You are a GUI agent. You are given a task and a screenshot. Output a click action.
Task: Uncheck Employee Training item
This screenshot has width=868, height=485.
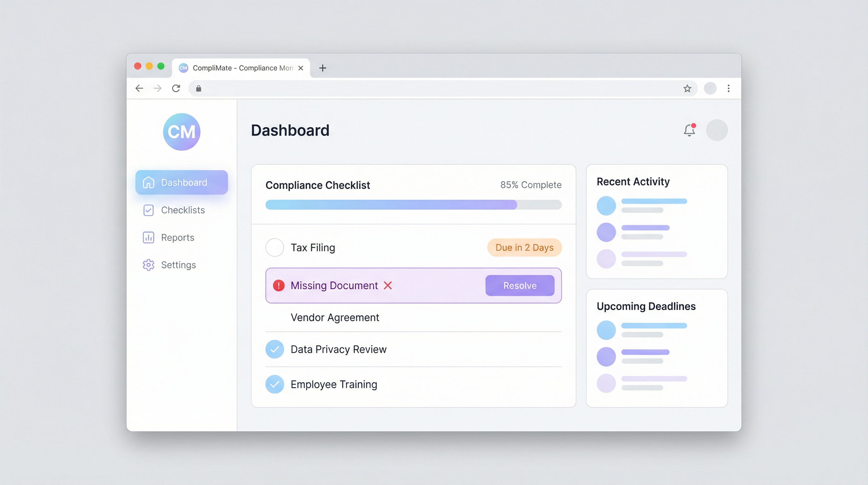click(275, 384)
